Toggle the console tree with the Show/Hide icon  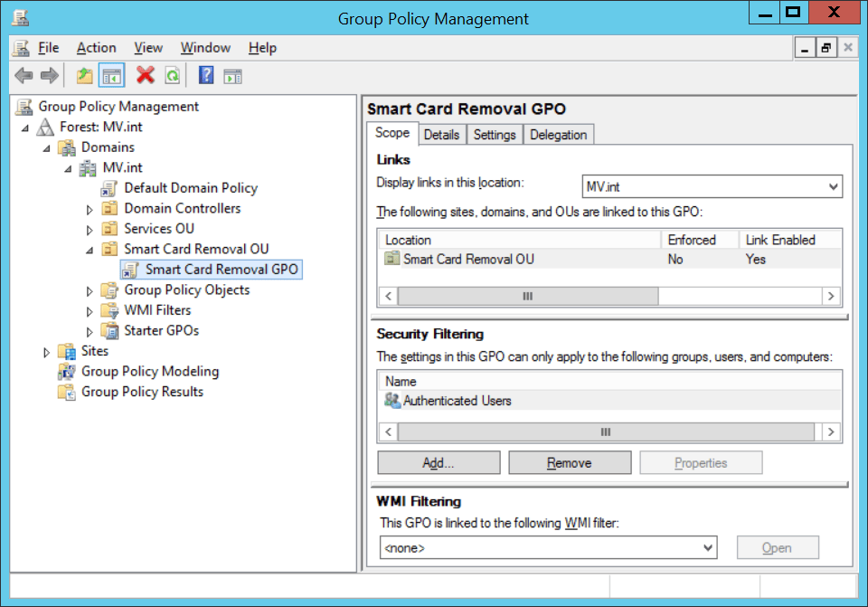(110, 75)
